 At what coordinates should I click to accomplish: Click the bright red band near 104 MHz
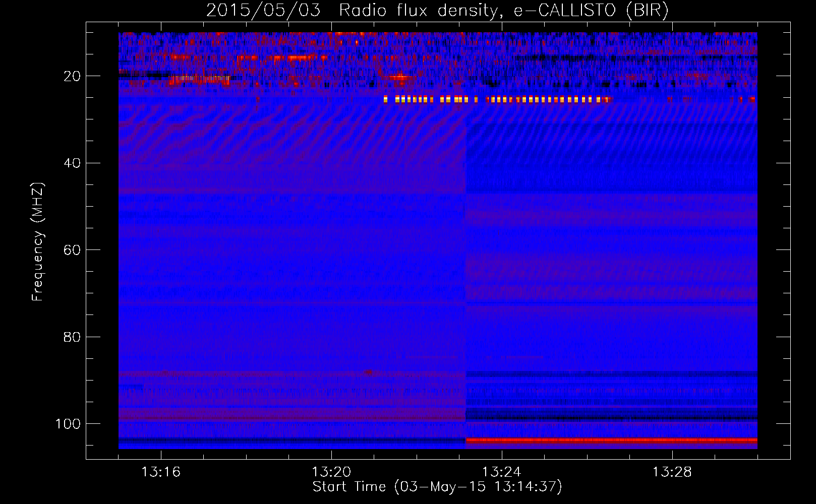point(611,440)
